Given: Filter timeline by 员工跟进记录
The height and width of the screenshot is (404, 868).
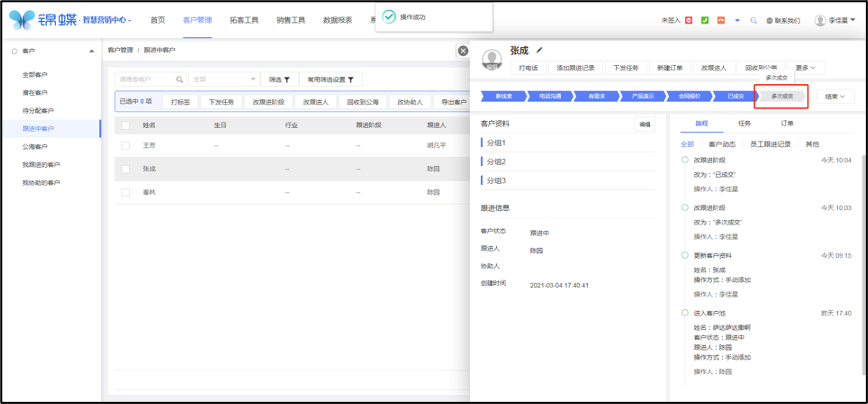Looking at the screenshot, I should point(770,144).
